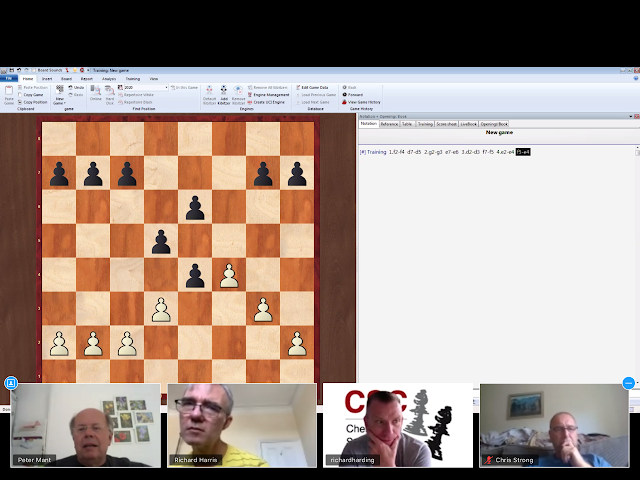The width and height of the screenshot is (640, 480).
Task: Open the Notation pane options arrow
Action: 631,116
